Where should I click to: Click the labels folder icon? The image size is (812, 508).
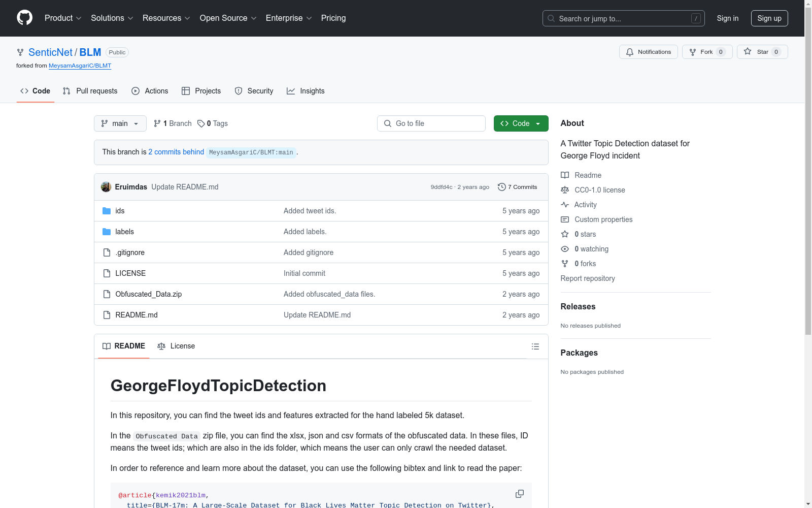pyautogui.click(x=107, y=232)
